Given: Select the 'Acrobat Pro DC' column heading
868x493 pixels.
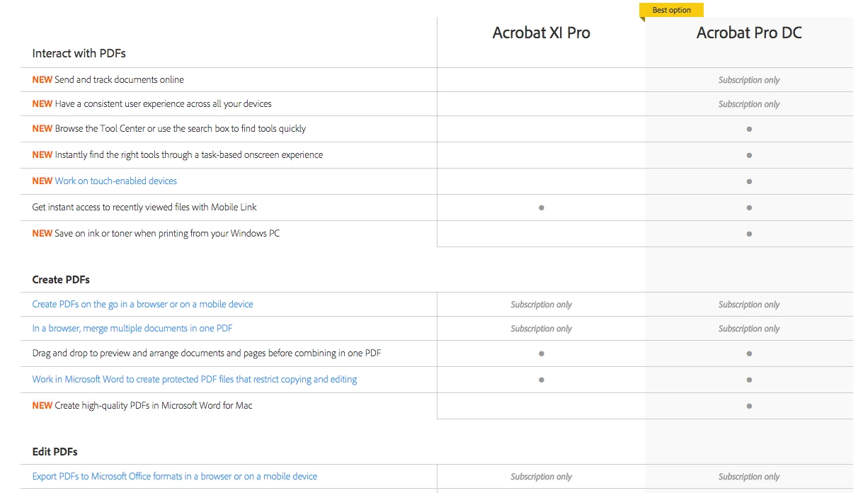Looking at the screenshot, I should (749, 33).
